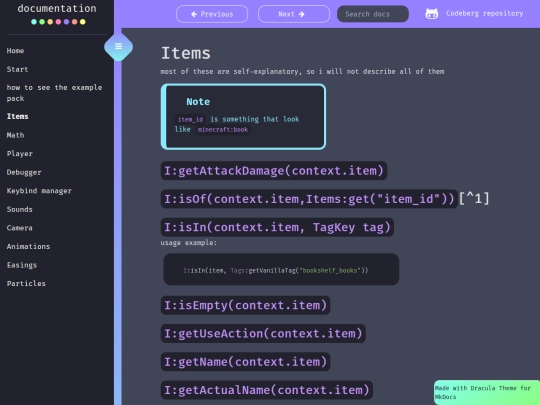Go to the Next page
Screen dimensions: 540x405
pos(294,14)
